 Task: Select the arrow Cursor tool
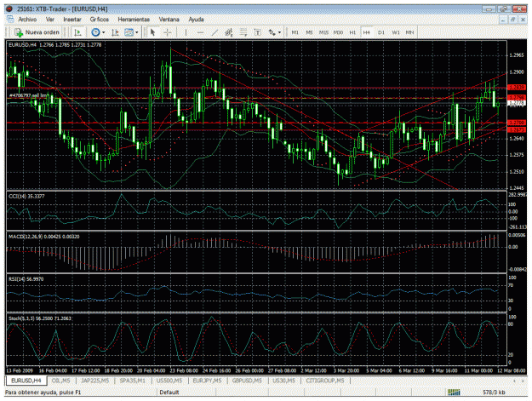(x=152, y=32)
